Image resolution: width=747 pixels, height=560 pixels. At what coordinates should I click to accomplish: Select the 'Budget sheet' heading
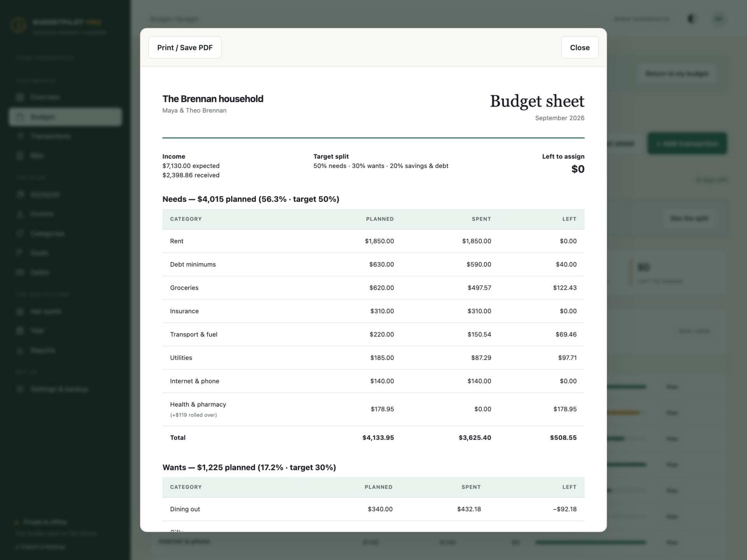pos(537,101)
